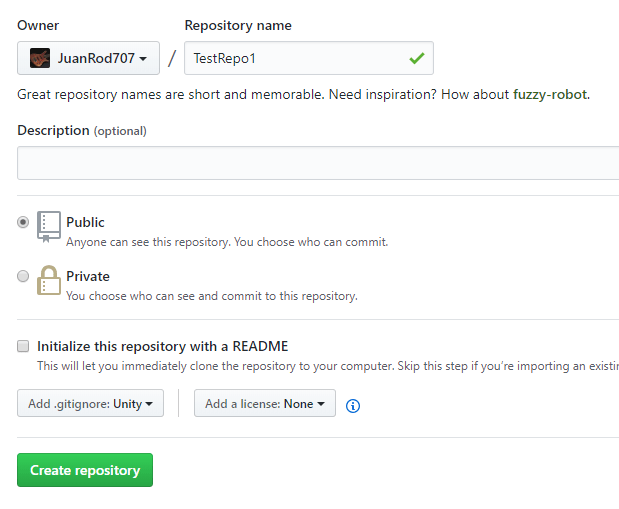Click the Public repository book icon

(49, 226)
